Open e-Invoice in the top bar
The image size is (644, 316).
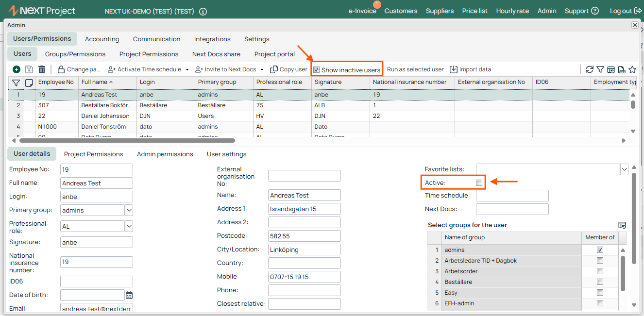pos(362,11)
